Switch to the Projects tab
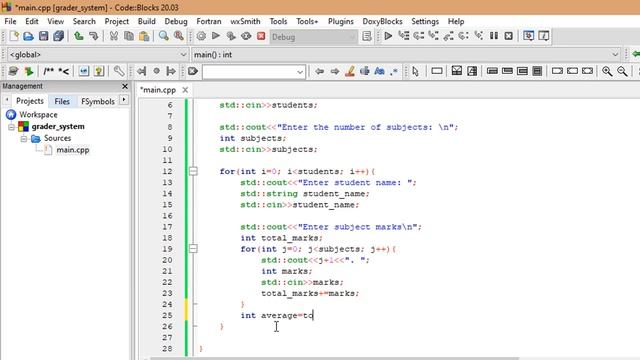 click(30, 101)
